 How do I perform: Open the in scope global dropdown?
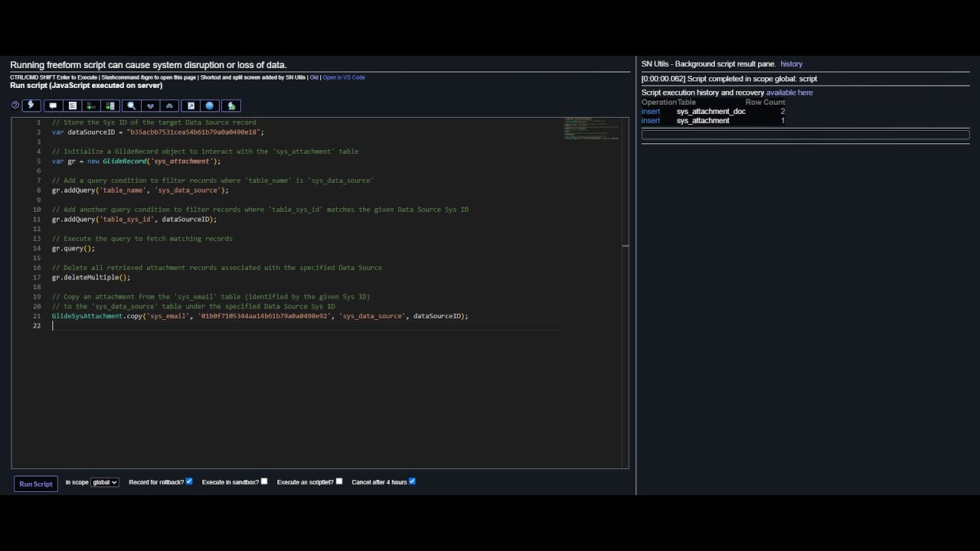(105, 482)
